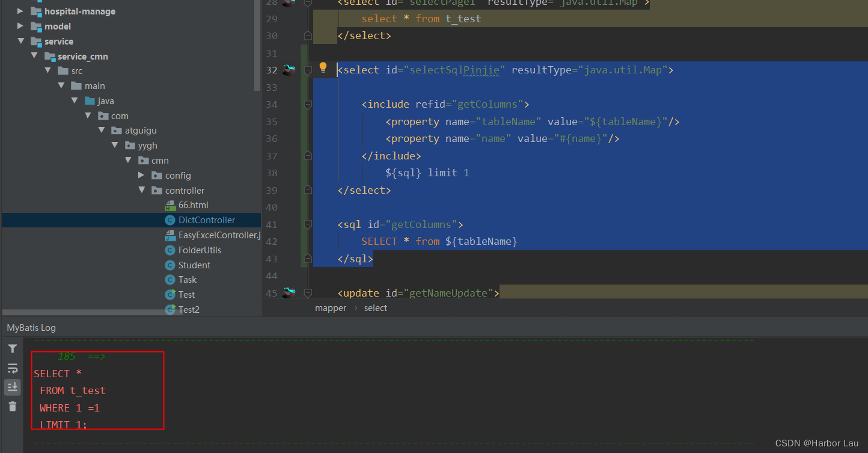Open the FolderUtils class
The height and width of the screenshot is (453, 868).
click(x=200, y=250)
